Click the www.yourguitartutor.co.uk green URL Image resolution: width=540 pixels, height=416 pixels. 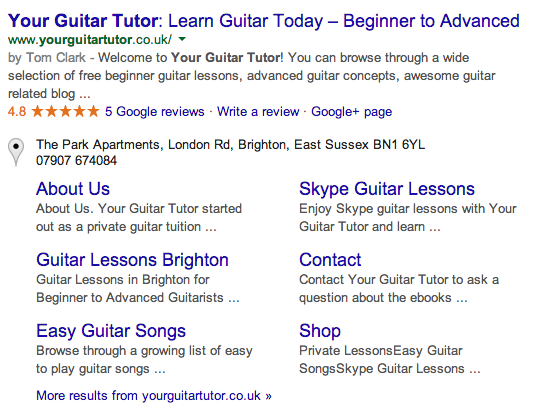[90, 40]
